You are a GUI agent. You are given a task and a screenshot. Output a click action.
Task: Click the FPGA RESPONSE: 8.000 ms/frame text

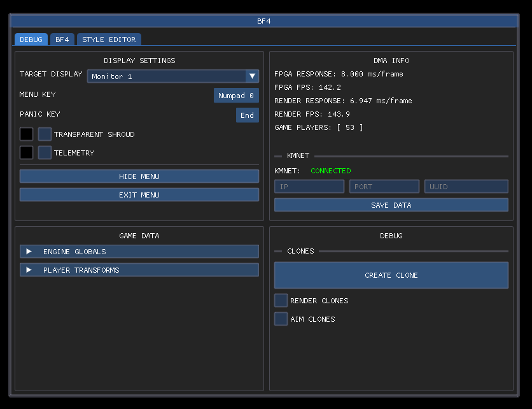pos(339,74)
